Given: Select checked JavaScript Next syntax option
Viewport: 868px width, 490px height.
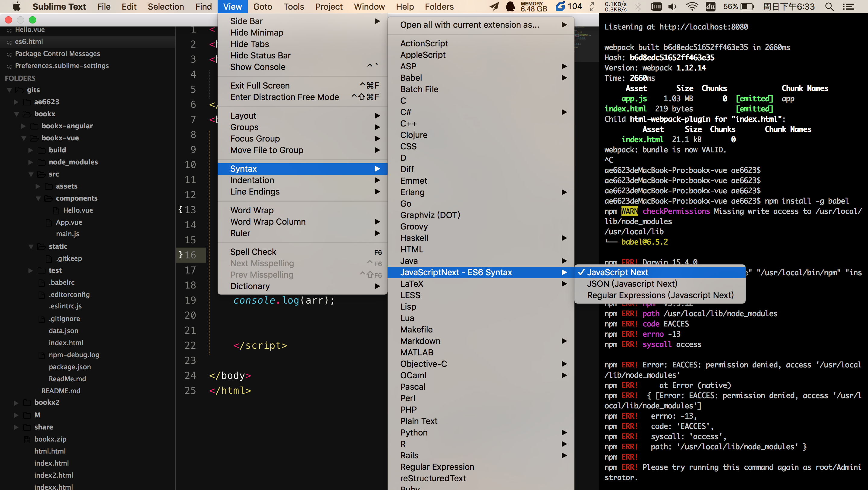Looking at the screenshot, I should (x=659, y=272).
